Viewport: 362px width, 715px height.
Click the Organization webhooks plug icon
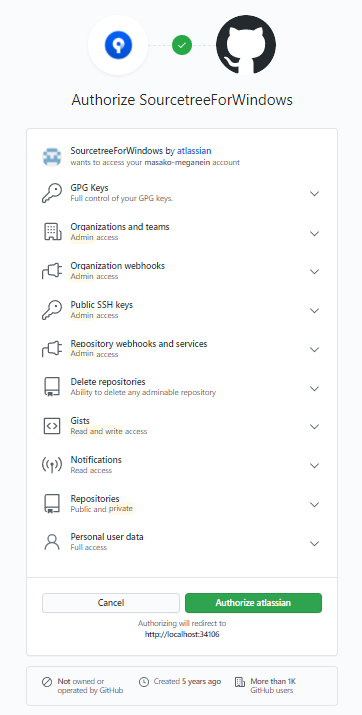click(x=52, y=271)
